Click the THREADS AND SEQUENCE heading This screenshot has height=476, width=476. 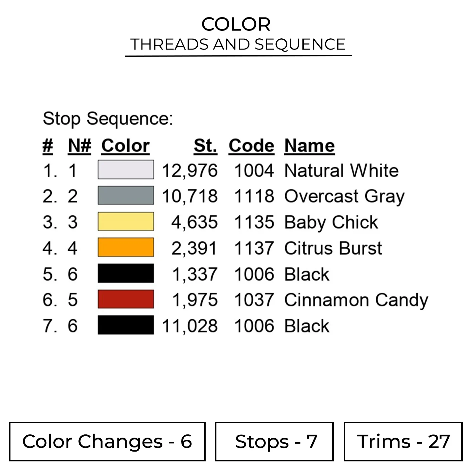coord(238,44)
